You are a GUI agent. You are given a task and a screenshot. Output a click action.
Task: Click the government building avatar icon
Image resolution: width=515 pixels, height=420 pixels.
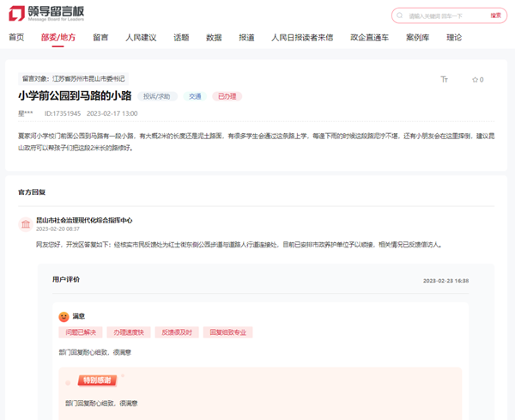(x=26, y=224)
